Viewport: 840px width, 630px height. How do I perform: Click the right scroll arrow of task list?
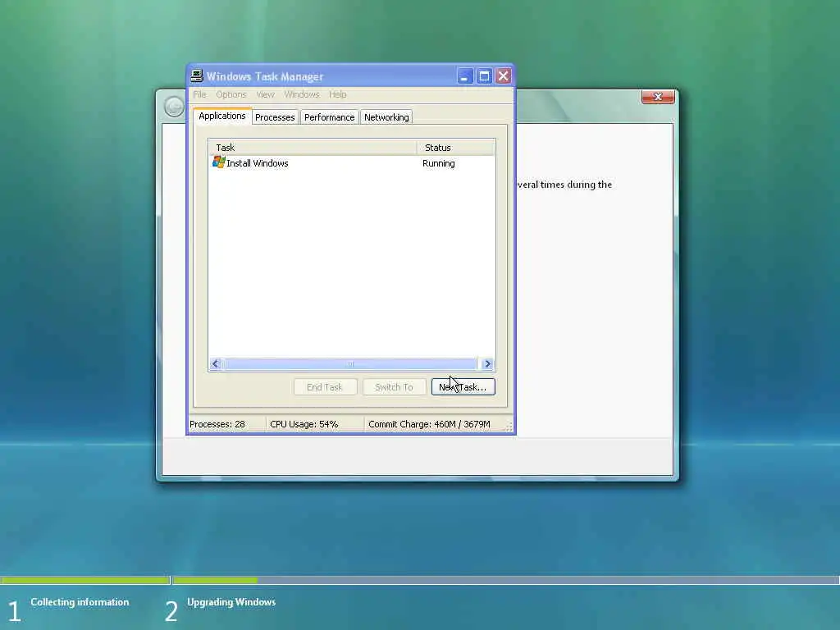click(x=487, y=363)
